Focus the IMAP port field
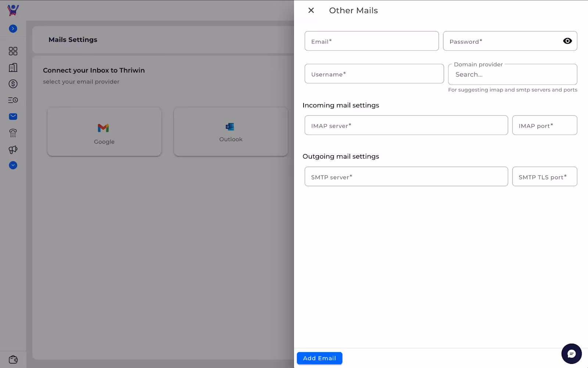Viewport: 588px width, 368px height. 544,125
